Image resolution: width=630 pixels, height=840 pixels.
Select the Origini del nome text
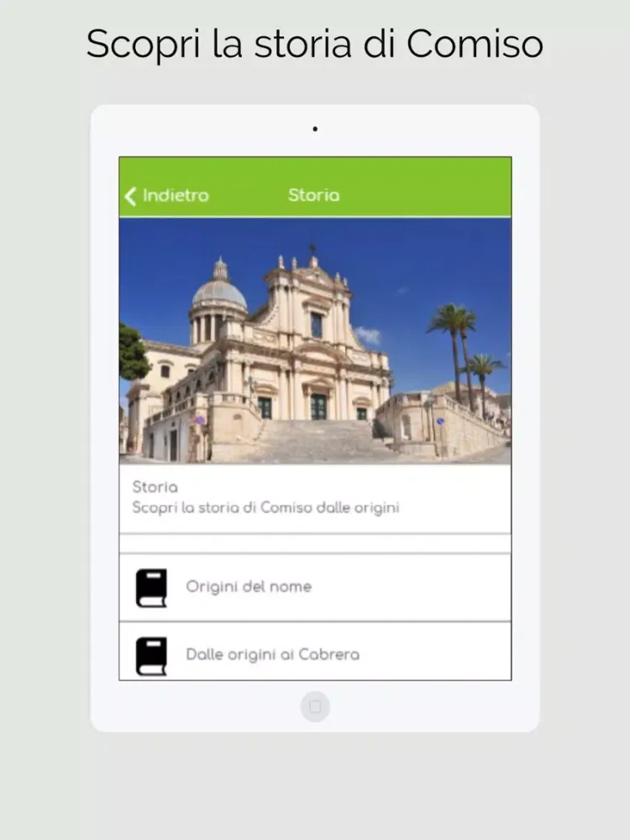pyautogui.click(x=249, y=587)
